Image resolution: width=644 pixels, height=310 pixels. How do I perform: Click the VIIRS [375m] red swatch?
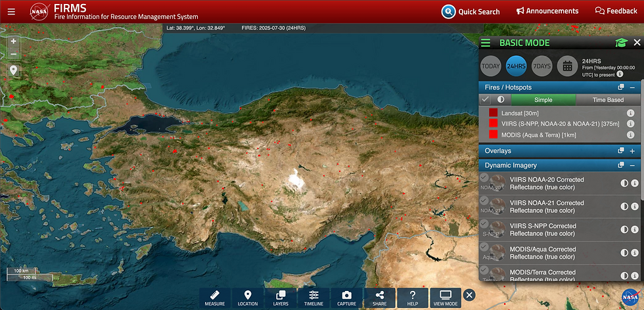[x=494, y=123]
